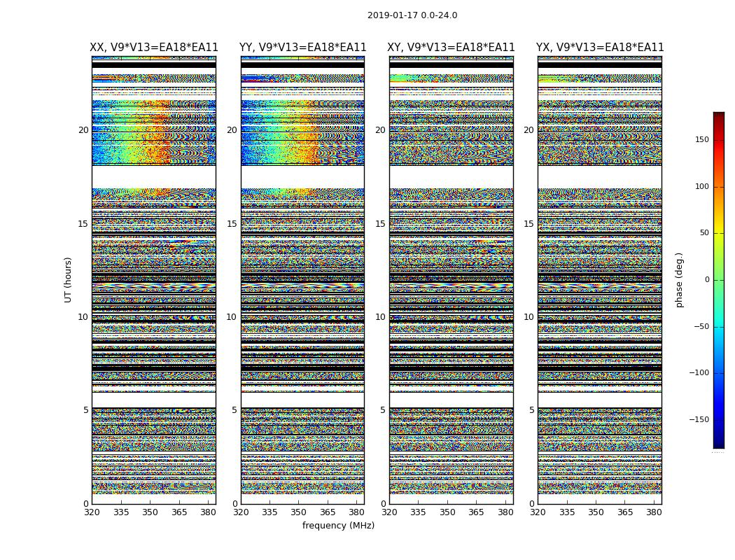This screenshot has width=735, height=560.
Task: Click the 5 hour tick of XY panel
Action: (382, 410)
